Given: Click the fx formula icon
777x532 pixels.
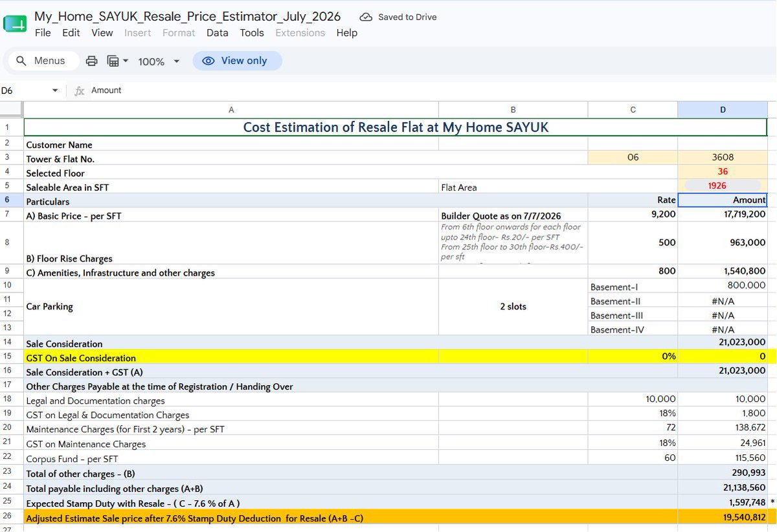Looking at the screenshot, I should tap(80, 91).
